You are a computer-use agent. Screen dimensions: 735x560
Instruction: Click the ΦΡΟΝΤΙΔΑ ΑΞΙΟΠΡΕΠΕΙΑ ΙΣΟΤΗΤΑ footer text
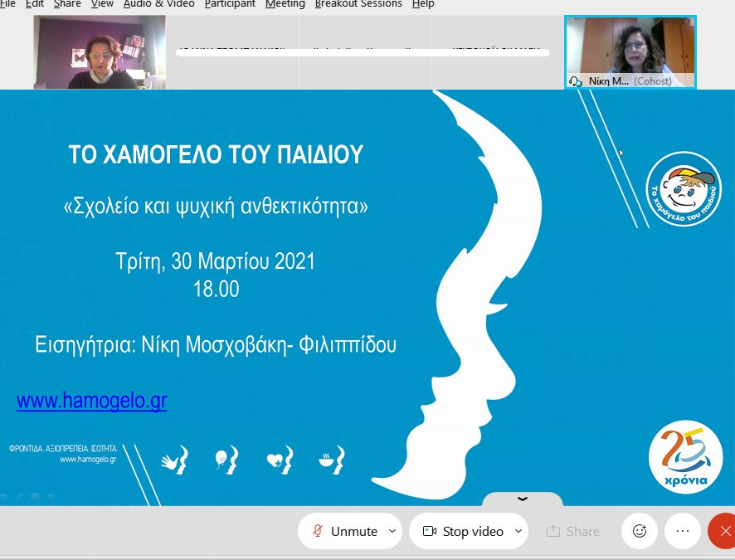tap(63, 449)
